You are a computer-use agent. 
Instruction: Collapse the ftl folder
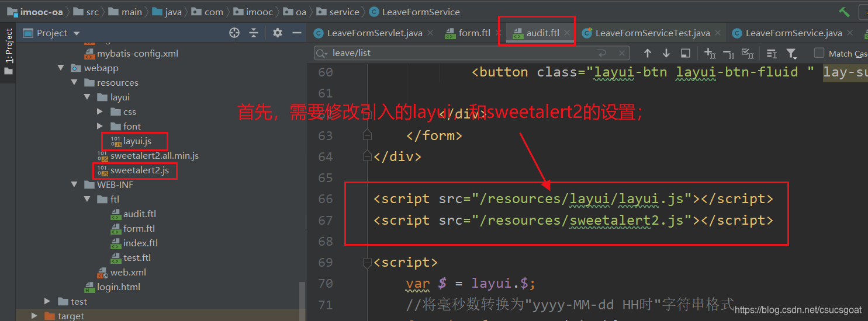pyautogui.click(x=87, y=199)
